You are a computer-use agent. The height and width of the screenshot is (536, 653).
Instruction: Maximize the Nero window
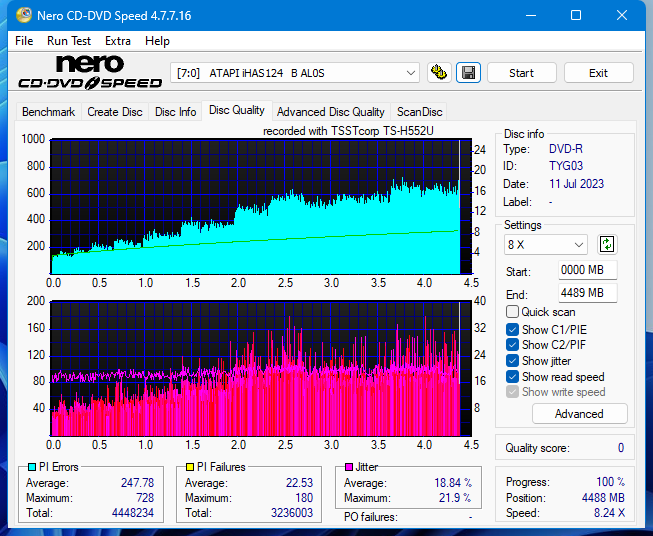point(576,15)
